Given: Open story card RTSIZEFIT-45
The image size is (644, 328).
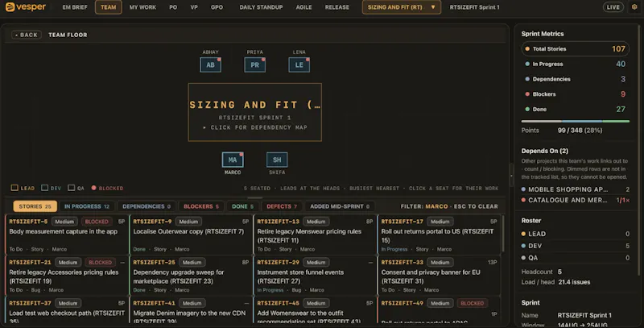Looking at the screenshot, I should click(315, 310).
